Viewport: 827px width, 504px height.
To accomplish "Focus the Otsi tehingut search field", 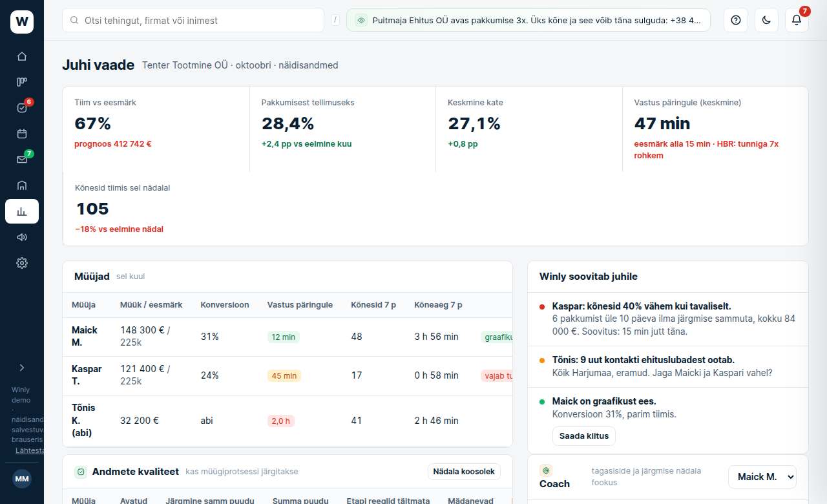I will click(x=193, y=20).
